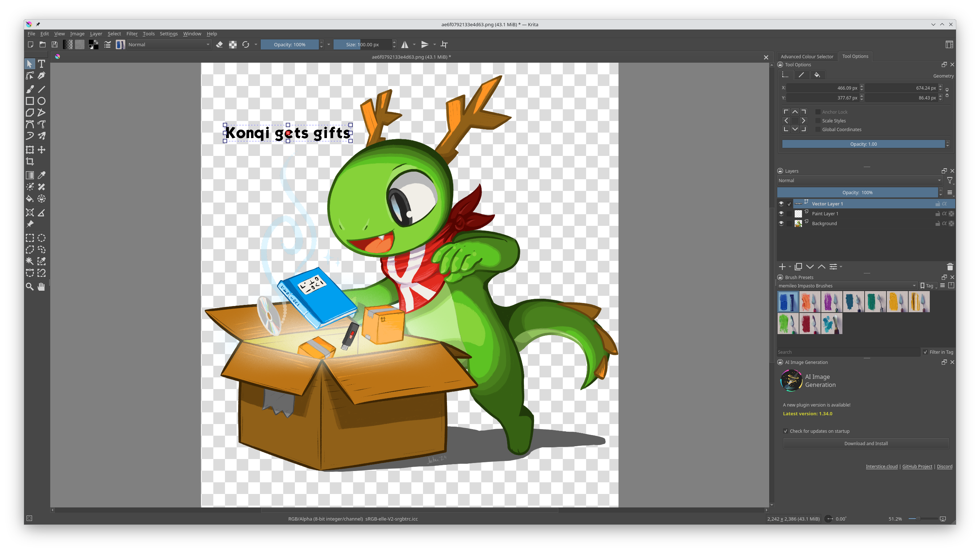Select the Text tool

[x=42, y=64]
